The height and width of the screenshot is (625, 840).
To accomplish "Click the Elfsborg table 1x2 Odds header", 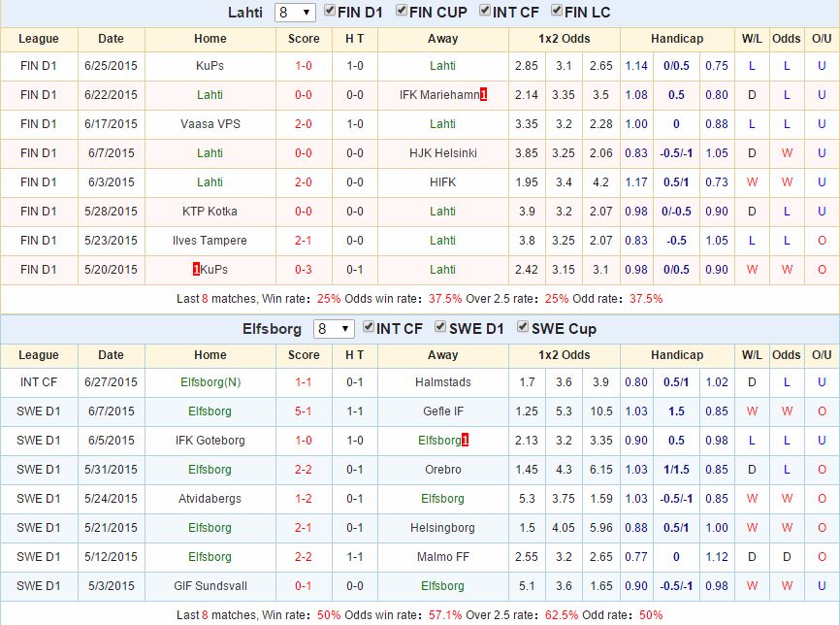I will (x=565, y=355).
